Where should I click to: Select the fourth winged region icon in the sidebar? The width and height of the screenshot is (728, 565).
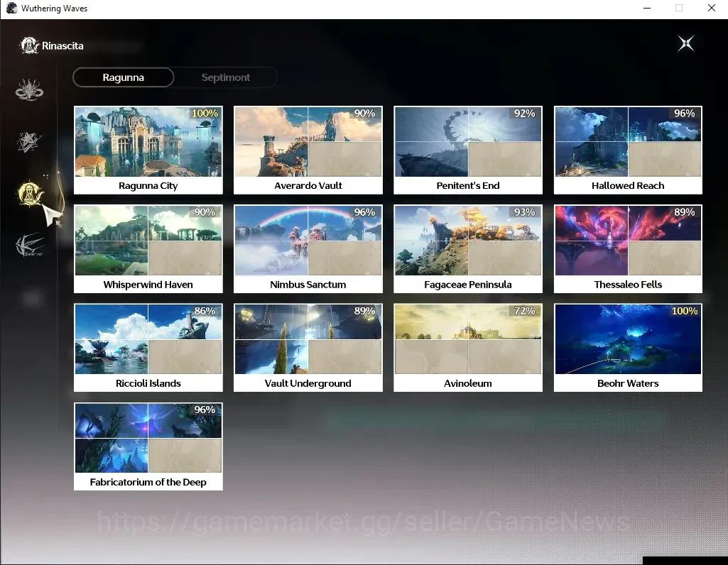tap(29, 245)
